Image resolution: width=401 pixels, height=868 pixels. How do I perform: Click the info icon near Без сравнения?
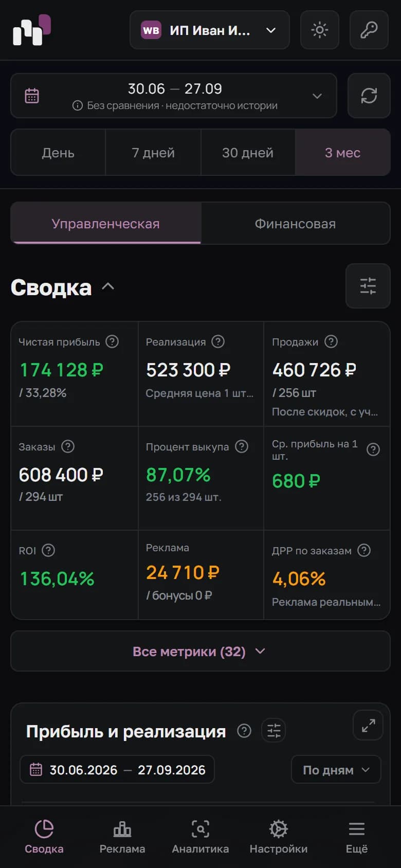pyautogui.click(x=78, y=105)
